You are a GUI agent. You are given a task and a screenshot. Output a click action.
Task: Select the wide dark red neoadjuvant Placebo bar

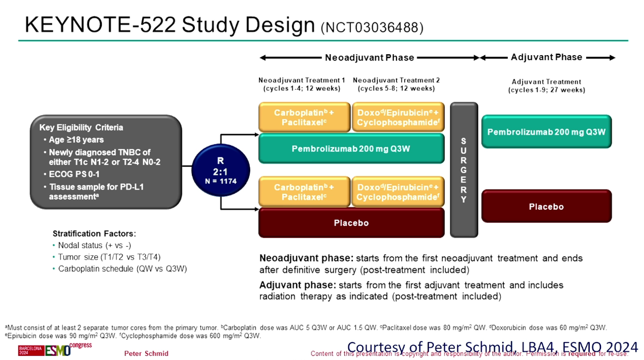coord(351,223)
